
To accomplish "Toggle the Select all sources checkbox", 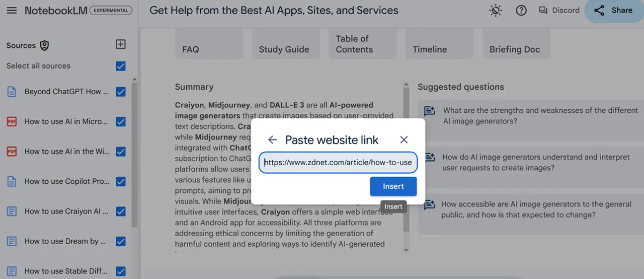I will coord(121,66).
